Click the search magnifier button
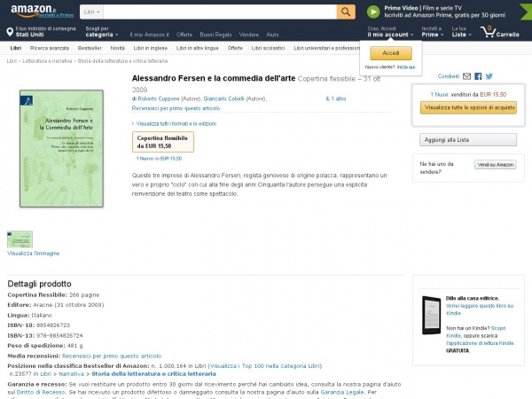The height and width of the screenshot is (399, 532). point(346,12)
